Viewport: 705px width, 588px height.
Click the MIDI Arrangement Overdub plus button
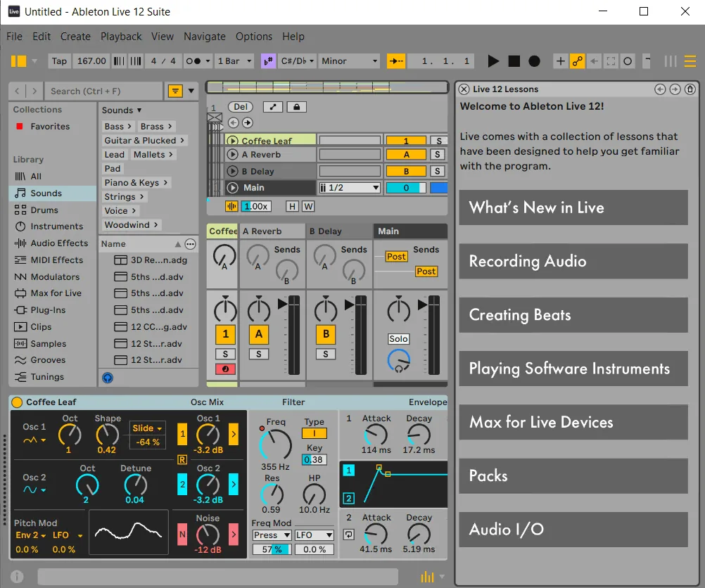[560, 61]
